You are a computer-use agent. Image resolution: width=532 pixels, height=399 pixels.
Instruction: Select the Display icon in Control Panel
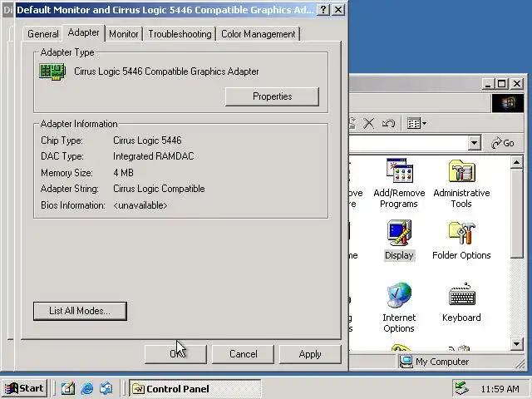tap(399, 240)
